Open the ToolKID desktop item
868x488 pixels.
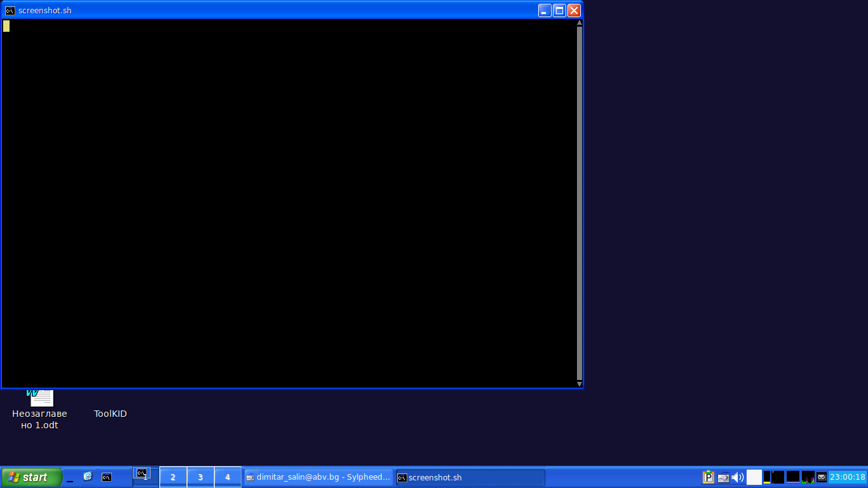pyautogui.click(x=111, y=413)
